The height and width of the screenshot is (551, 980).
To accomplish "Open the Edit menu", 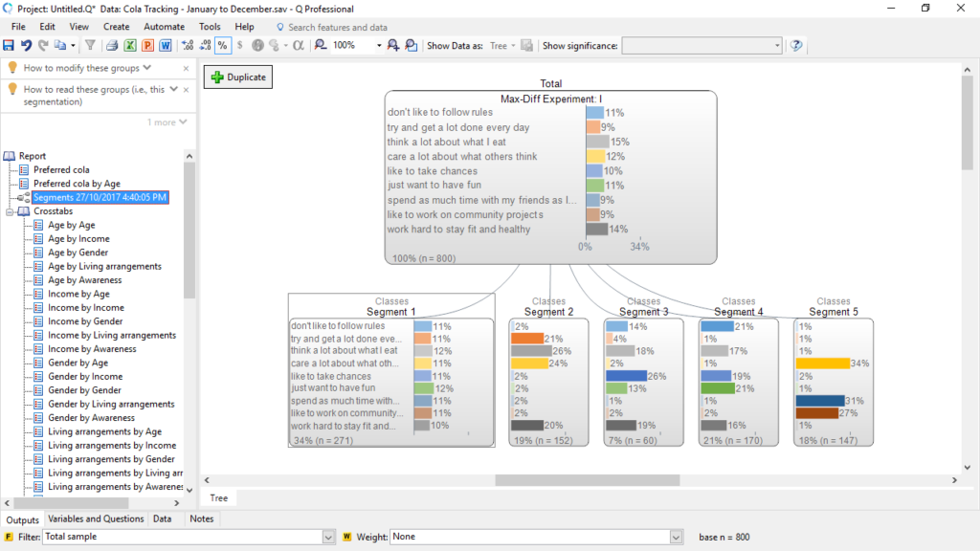I will point(47,27).
